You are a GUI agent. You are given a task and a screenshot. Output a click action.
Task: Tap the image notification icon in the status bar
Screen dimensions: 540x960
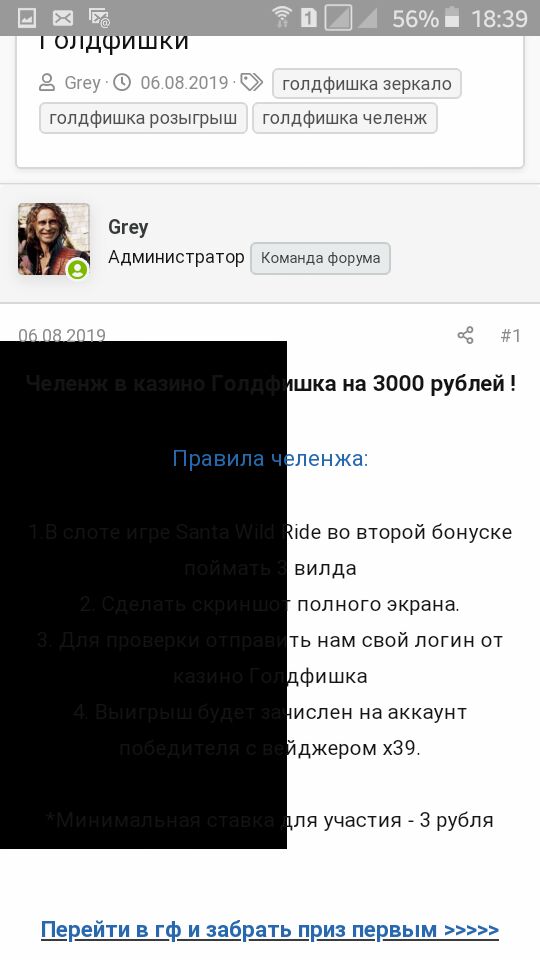pos(26,18)
